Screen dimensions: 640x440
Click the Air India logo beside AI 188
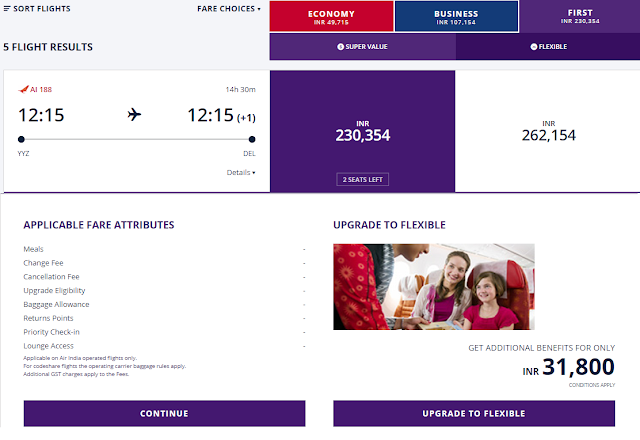[23, 89]
